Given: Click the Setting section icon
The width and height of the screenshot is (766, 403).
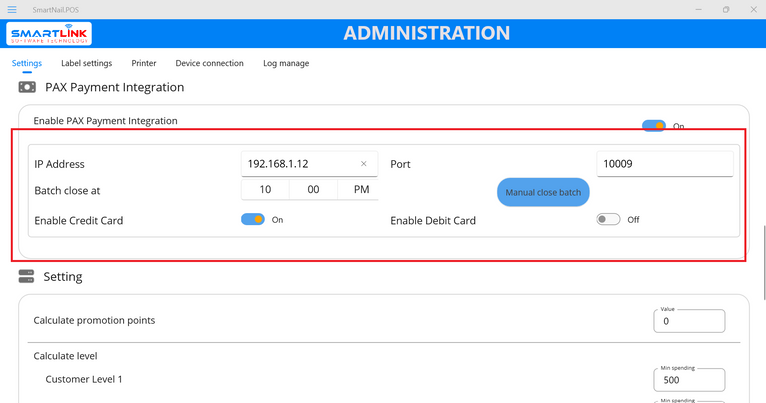Looking at the screenshot, I should click(26, 277).
